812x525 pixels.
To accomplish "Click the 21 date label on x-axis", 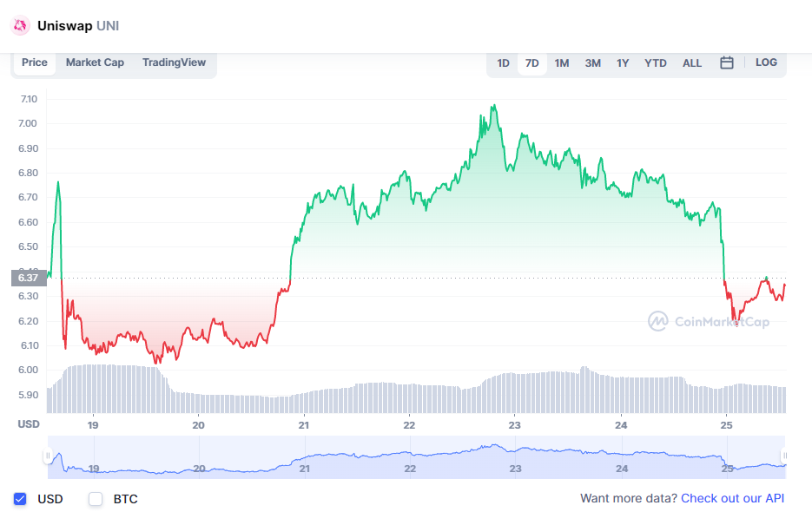I will [303, 425].
